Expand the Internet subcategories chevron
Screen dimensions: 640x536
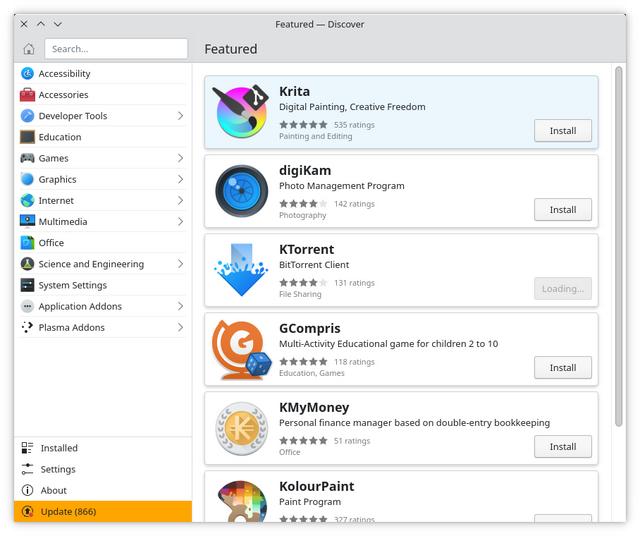(180, 200)
